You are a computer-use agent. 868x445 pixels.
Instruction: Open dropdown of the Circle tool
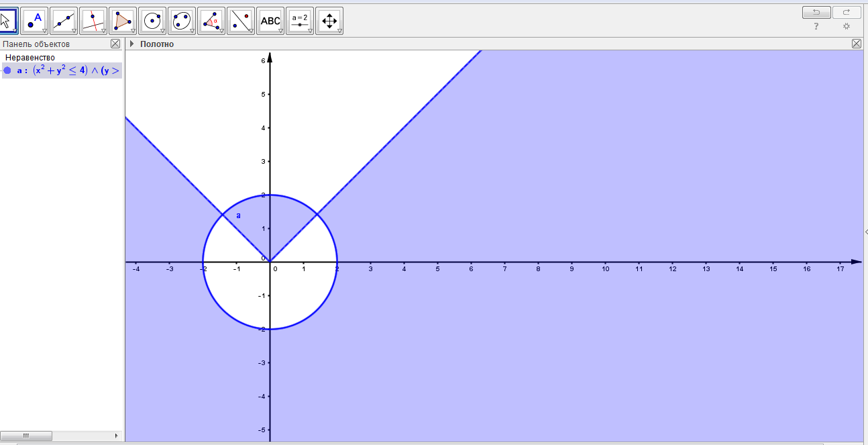tap(163, 31)
